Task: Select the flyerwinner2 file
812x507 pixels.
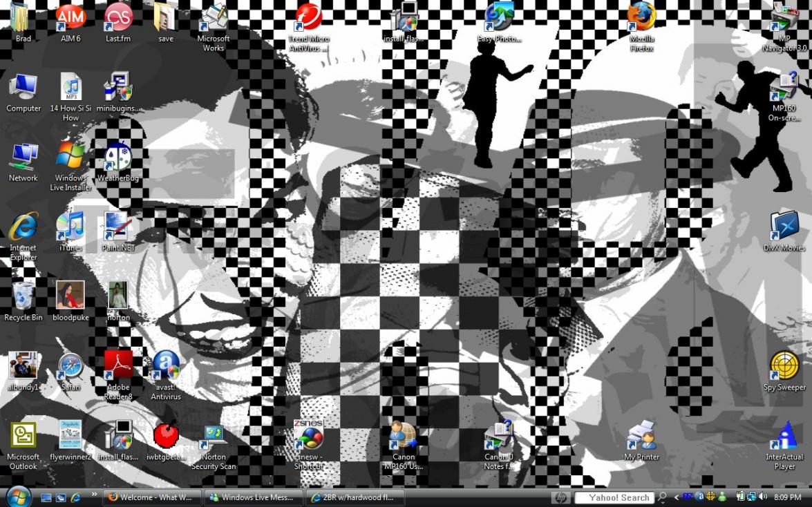Action: coord(70,441)
